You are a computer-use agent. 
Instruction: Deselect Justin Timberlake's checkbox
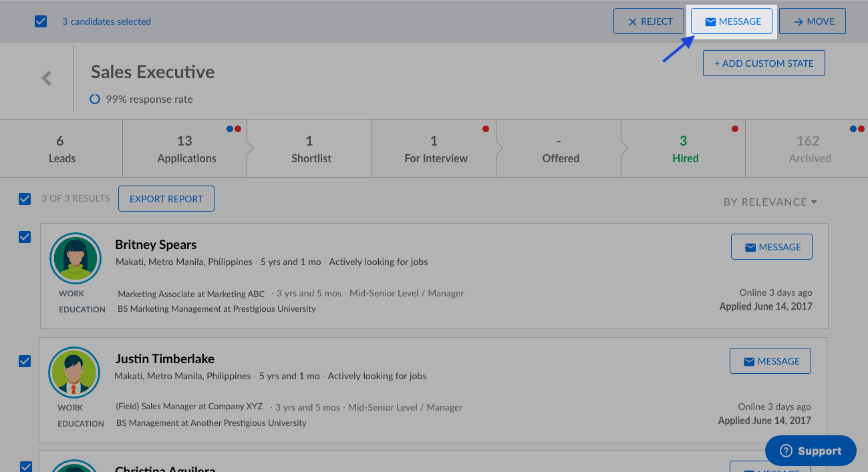25,361
